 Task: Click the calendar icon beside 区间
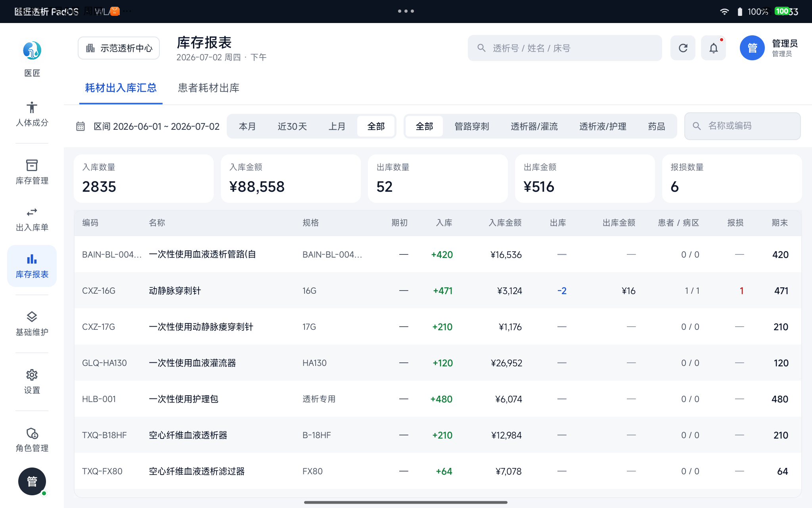point(80,126)
